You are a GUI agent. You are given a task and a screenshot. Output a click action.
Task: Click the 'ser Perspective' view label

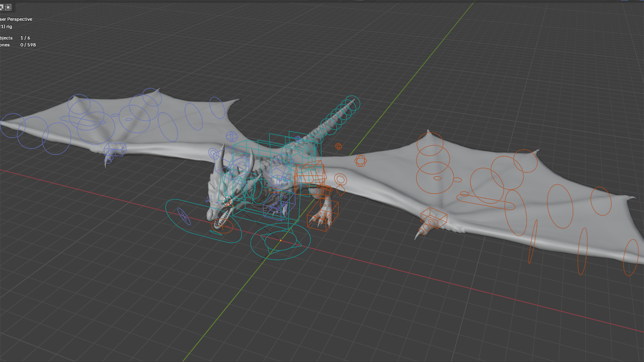[16, 19]
